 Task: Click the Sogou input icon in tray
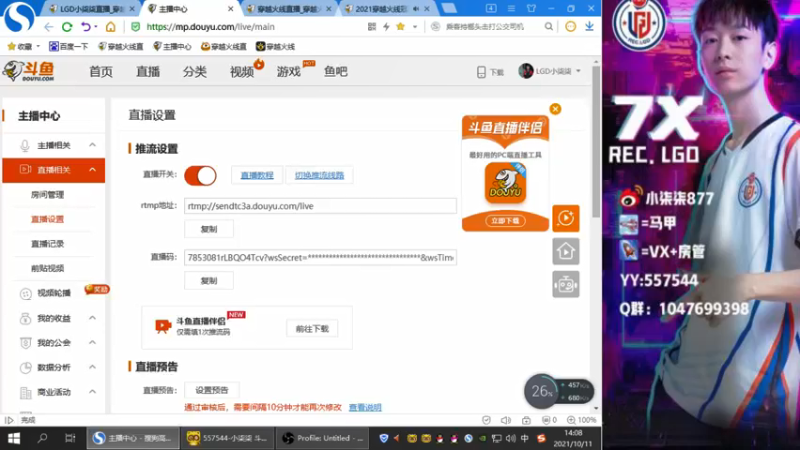click(x=541, y=438)
